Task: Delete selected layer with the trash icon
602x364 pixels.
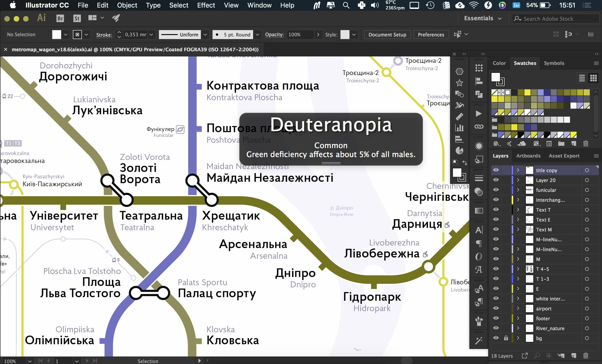Action: (586, 356)
